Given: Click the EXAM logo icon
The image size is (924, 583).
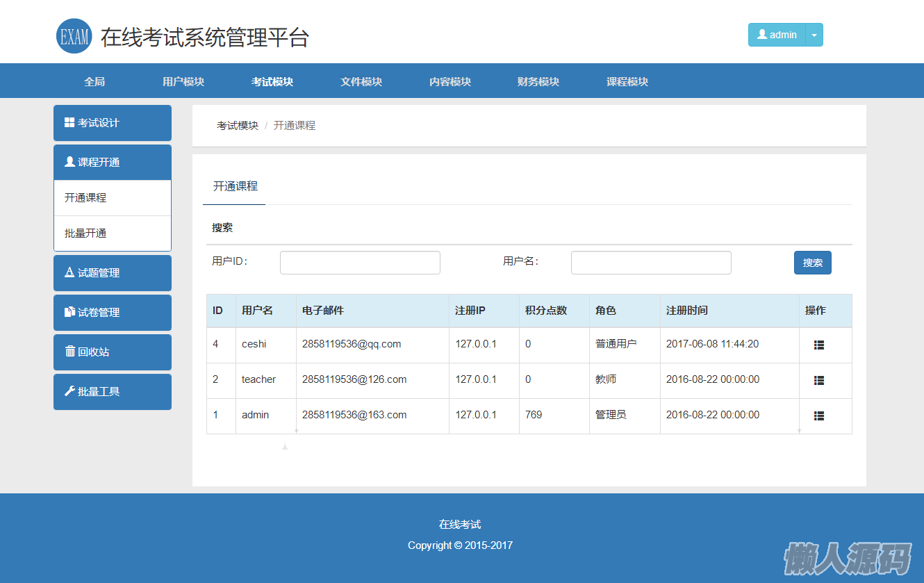Looking at the screenshot, I should pos(74,36).
